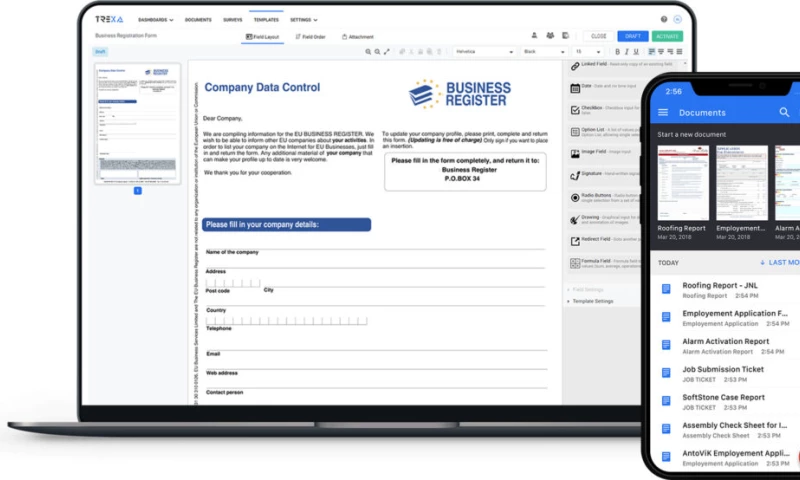Image resolution: width=800 pixels, height=480 pixels.
Task: Open Job Submission Ticket document
Action: (727, 374)
